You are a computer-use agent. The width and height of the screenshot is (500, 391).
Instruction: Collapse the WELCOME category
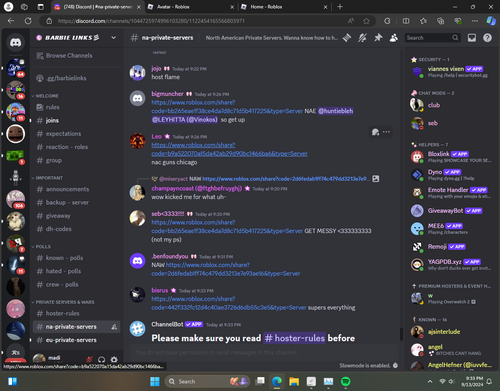pyautogui.click(x=46, y=96)
